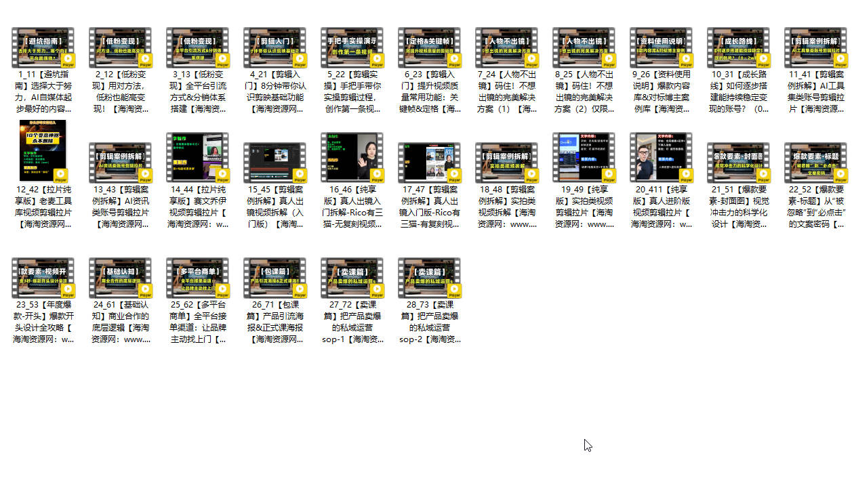854x504 pixels.
Task: Click the file name 16_46【纯享版】真人出镜入门拆解
Action: coord(352,207)
